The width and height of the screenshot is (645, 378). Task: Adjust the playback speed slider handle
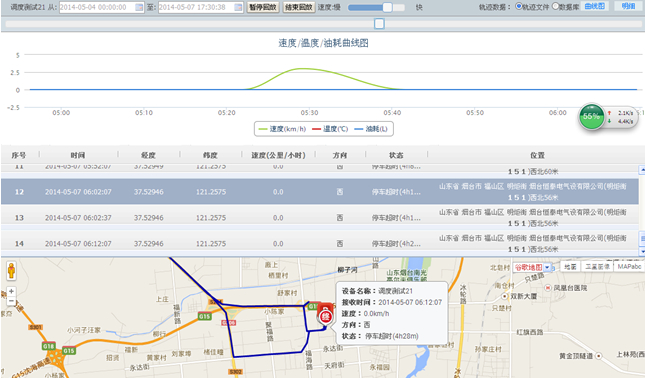pyautogui.click(x=387, y=7)
